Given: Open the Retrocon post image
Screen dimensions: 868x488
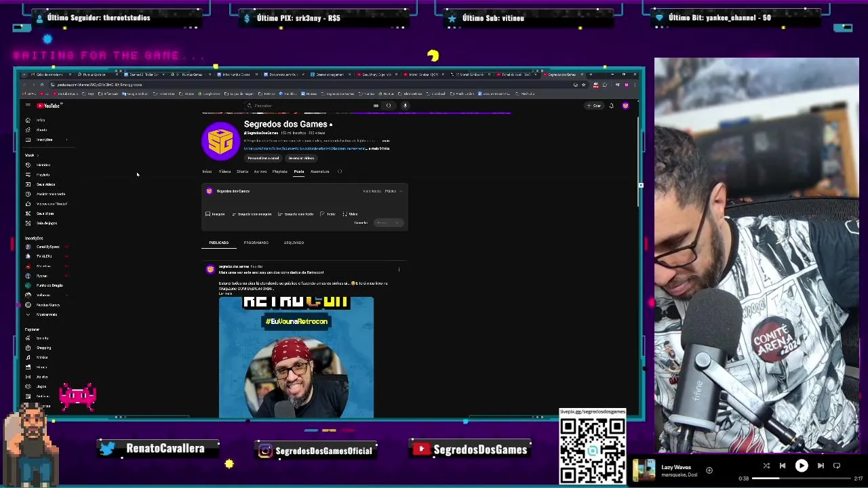Looking at the screenshot, I should pos(296,357).
